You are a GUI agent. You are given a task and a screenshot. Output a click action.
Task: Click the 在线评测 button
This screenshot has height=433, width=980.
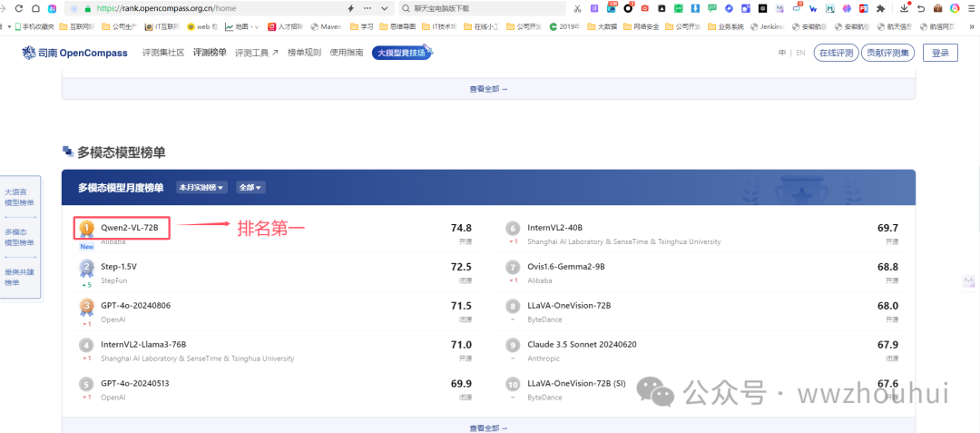click(836, 53)
